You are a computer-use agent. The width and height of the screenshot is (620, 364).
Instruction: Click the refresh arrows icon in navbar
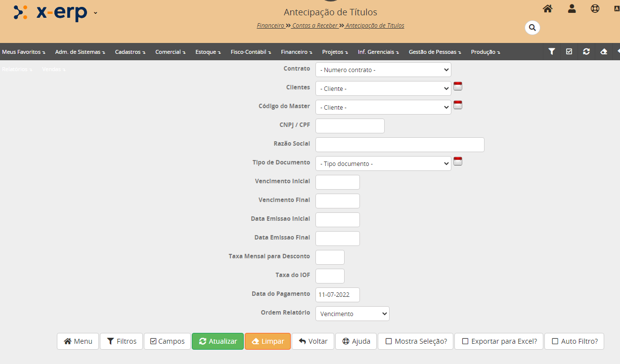coord(586,51)
